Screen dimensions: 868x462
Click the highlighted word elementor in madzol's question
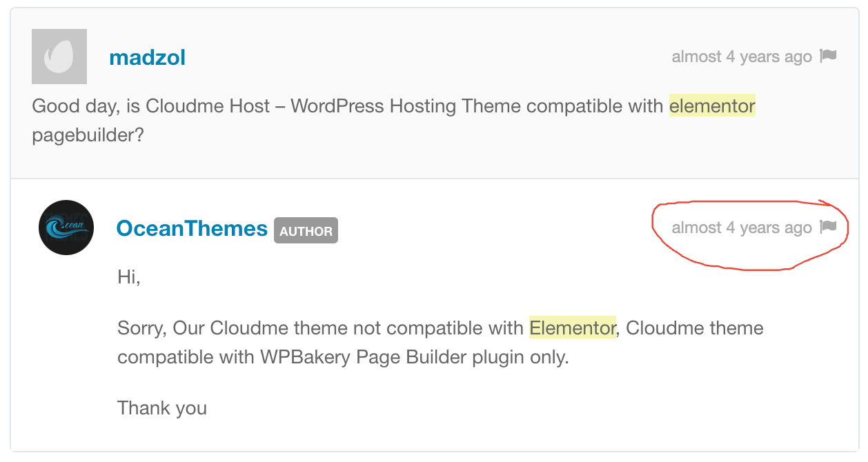(711, 106)
